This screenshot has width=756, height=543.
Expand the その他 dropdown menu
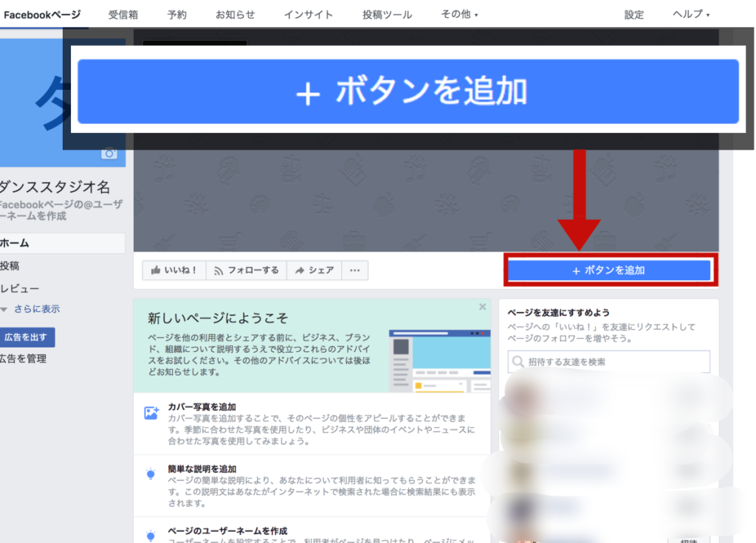pyautogui.click(x=459, y=15)
